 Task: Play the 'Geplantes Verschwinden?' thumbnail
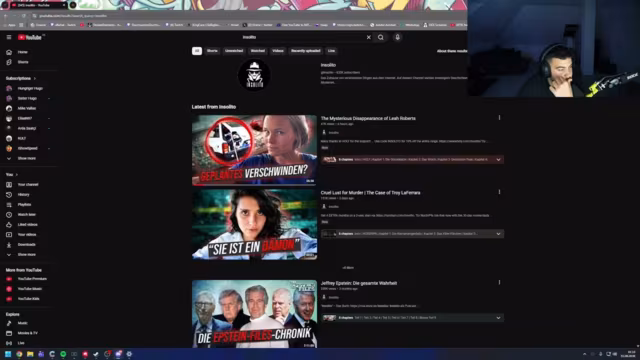pos(254,150)
